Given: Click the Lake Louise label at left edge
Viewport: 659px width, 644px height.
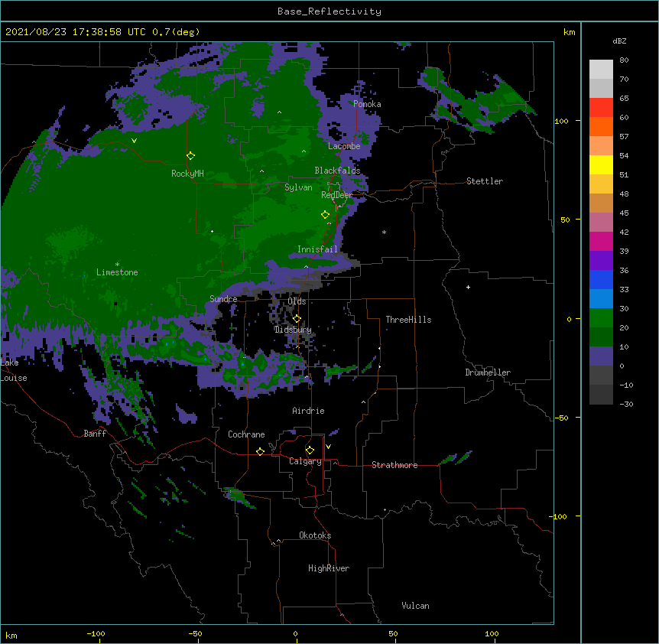Looking at the screenshot, I should pos(14,370).
